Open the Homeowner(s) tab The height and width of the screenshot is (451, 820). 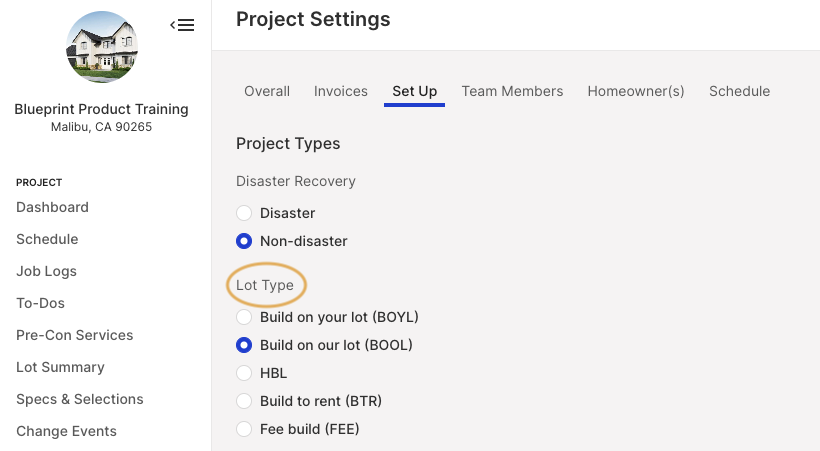pyautogui.click(x=636, y=91)
